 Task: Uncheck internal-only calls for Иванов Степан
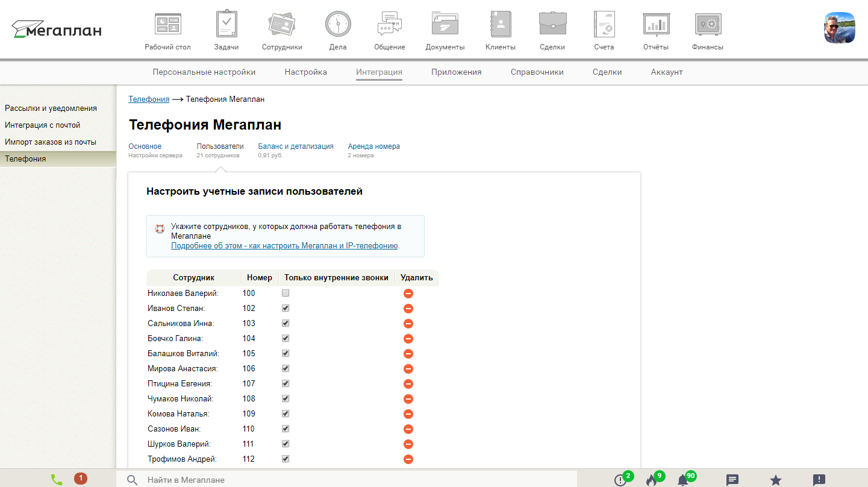pos(286,308)
